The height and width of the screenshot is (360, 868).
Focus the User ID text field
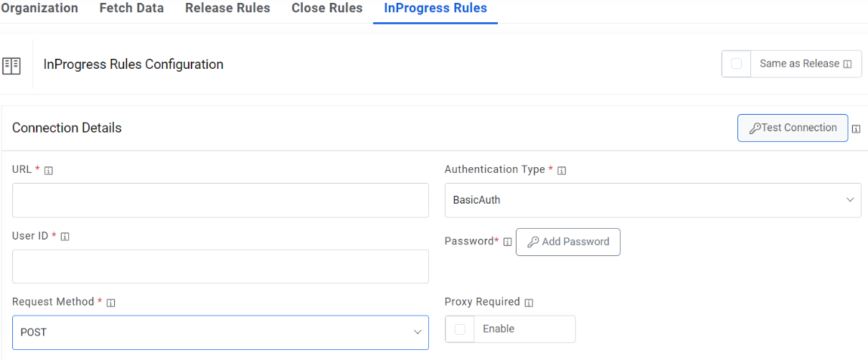pyautogui.click(x=220, y=267)
